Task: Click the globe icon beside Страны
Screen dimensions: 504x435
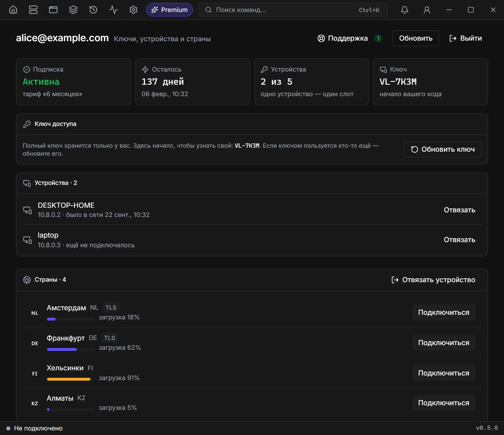Action: (x=27, y=280)
